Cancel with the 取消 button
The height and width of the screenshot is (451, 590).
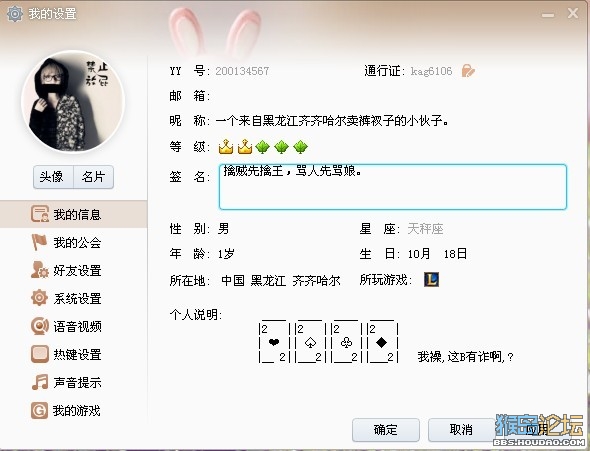(461, 430)
